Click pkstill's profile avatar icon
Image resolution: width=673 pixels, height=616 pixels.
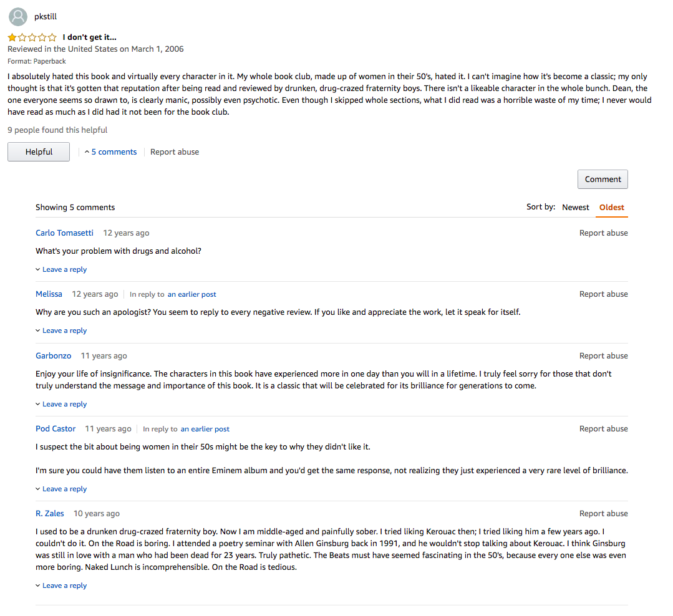[x=18, y=17]
